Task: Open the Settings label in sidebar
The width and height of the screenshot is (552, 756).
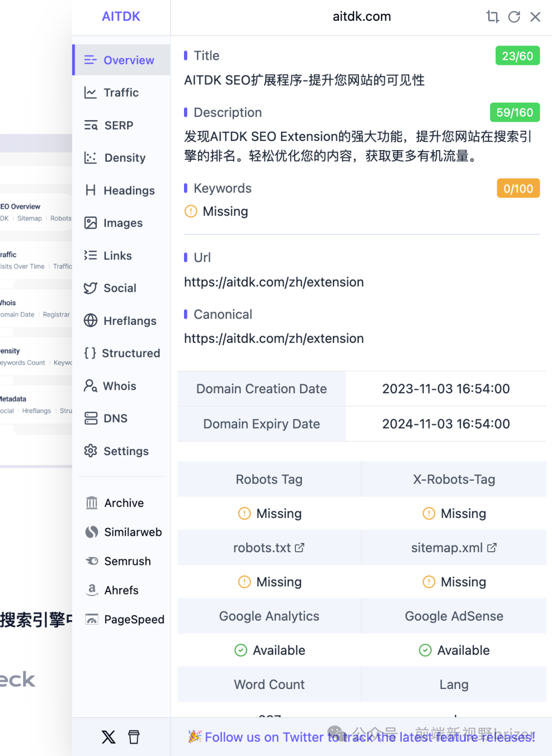Action: tap(126, 451)
